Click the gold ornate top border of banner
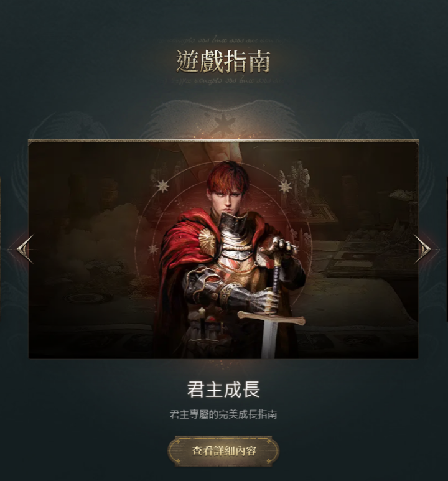 (x=223, y=141)
